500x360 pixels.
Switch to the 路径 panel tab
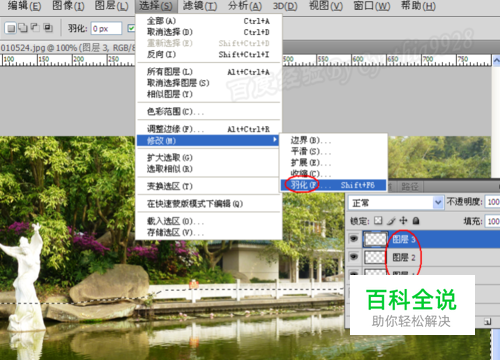pos(410,186)
